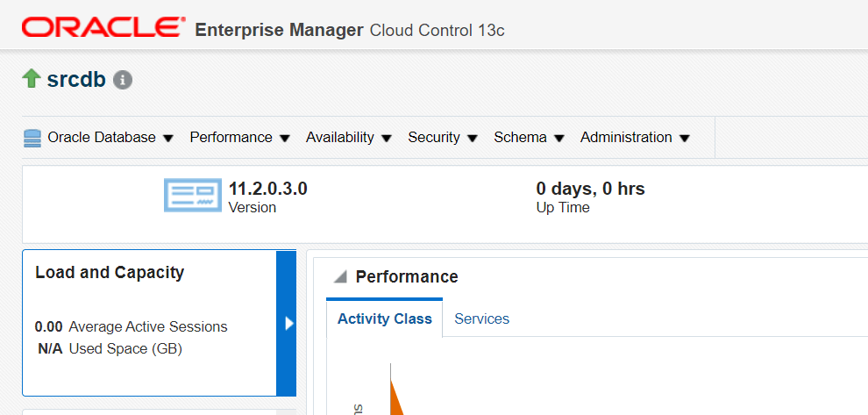Image resolution: width=868 pixels, height=415 pixels.
Task: Click Enterprise Manager Cloud Control title
Action: 349,30
